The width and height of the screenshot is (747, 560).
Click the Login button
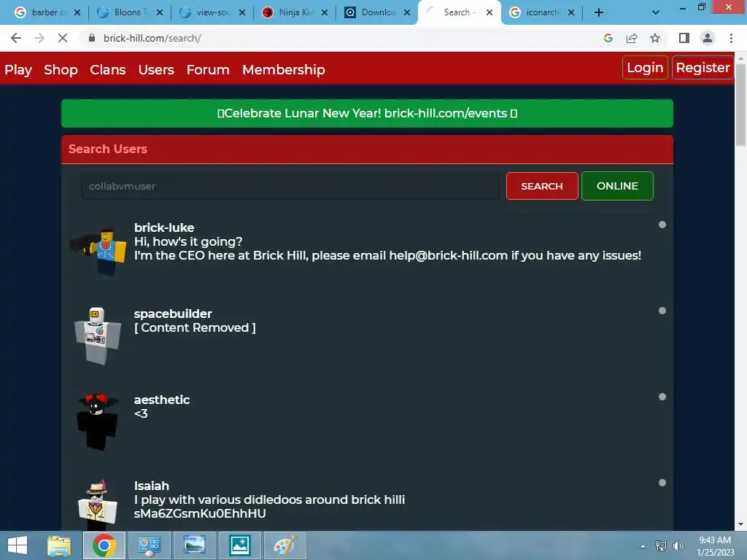[x=645, y=68]
